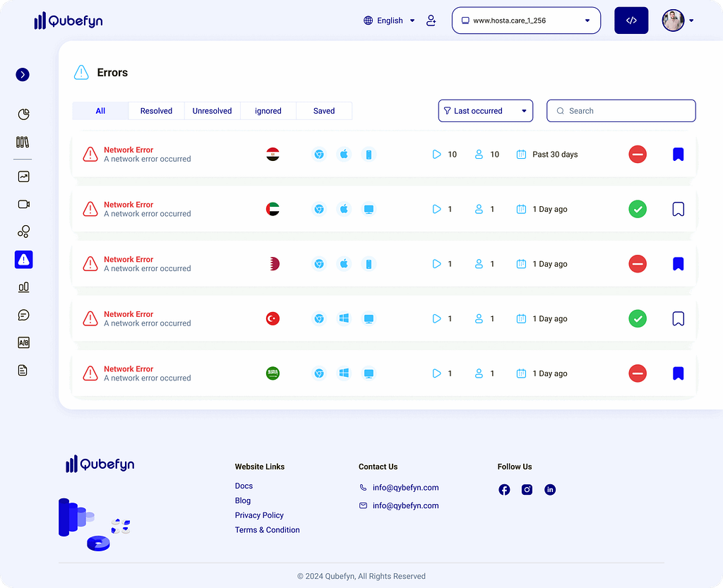Open the English language dropdown
The height and width of the screenshot is (588, 723).
(x=389, y=20)
